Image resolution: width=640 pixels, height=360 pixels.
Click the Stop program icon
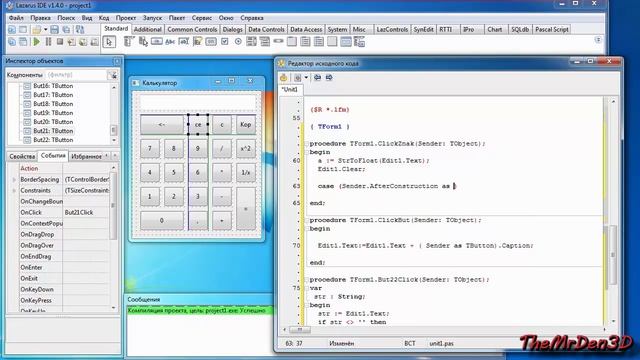point(60,42)
